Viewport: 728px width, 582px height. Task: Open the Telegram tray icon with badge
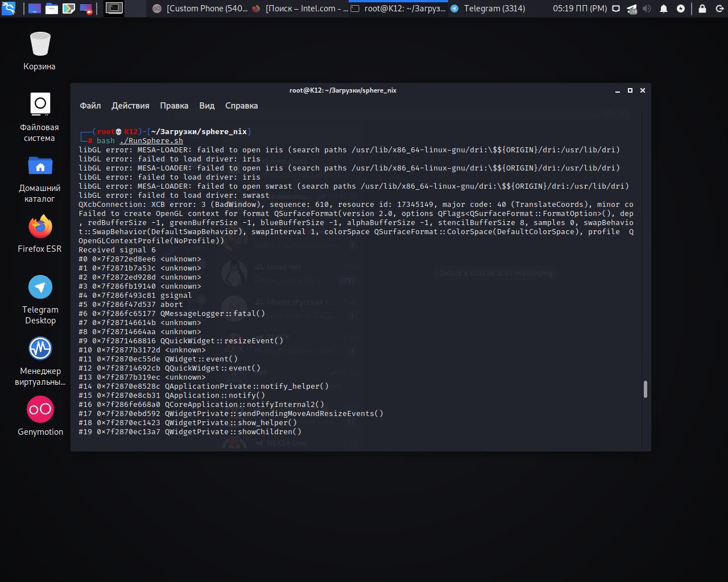632,9
